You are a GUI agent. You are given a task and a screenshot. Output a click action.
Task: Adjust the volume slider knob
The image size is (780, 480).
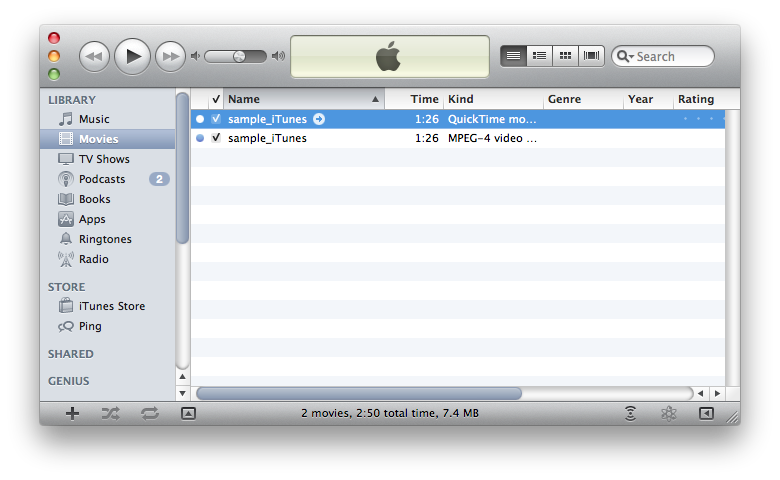tap(239, 56)
